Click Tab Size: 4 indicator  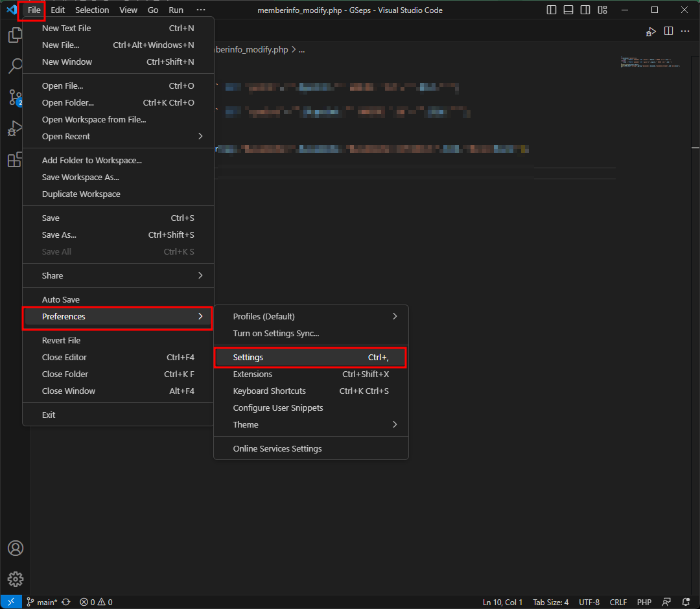tap(550, 602)
